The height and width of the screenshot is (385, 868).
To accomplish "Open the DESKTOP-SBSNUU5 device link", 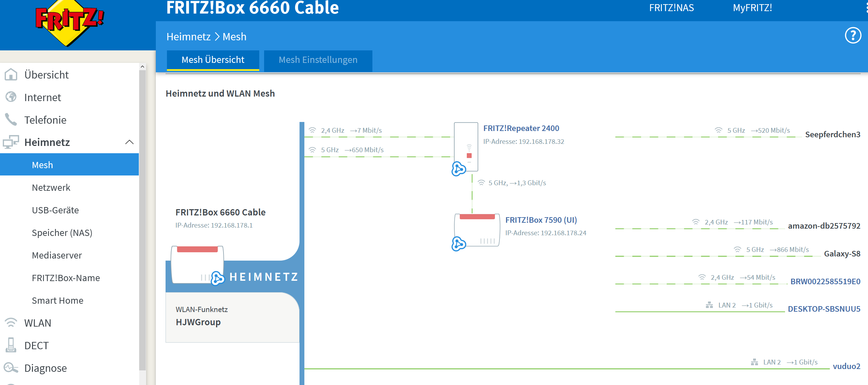I will click(x=824, y=309).
